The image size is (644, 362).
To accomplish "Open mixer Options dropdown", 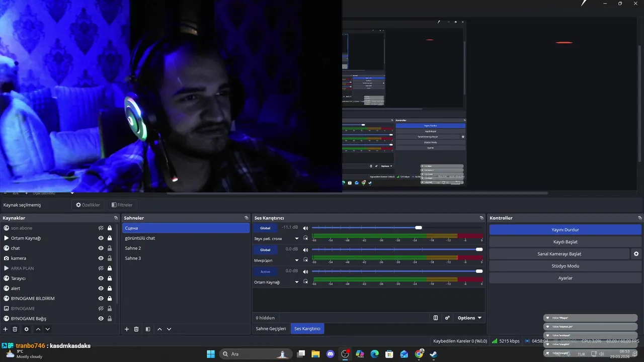I will pos(469,318).
